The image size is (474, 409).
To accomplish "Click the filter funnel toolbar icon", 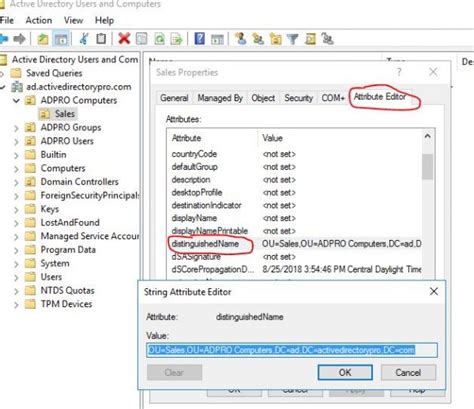I will (x=292, y=39).
